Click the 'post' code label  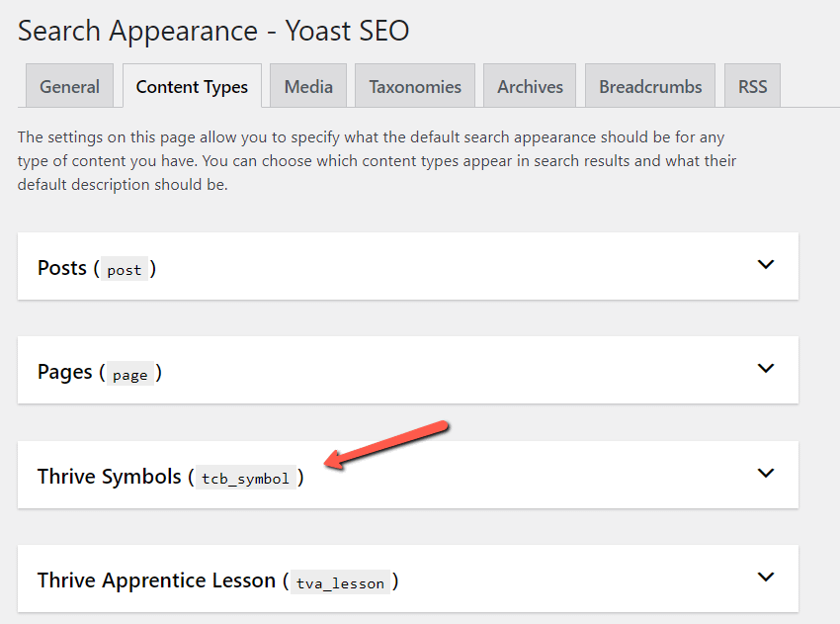125,270
